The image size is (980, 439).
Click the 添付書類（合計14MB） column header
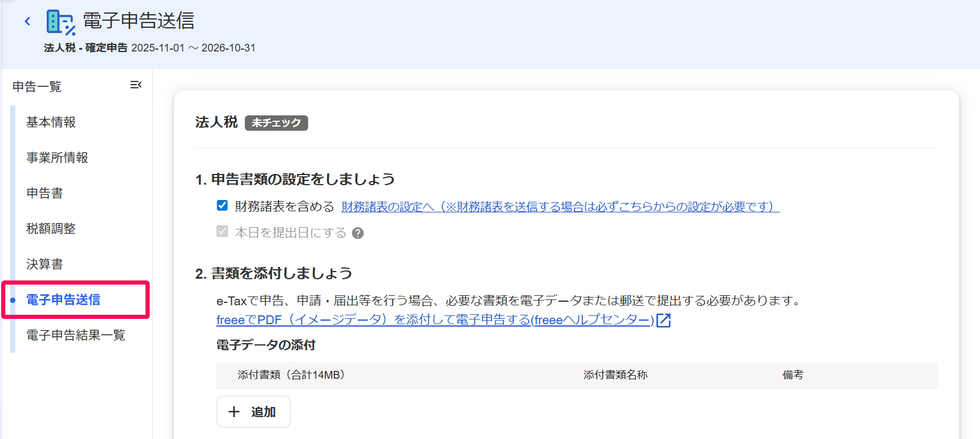tap(291, 375)
